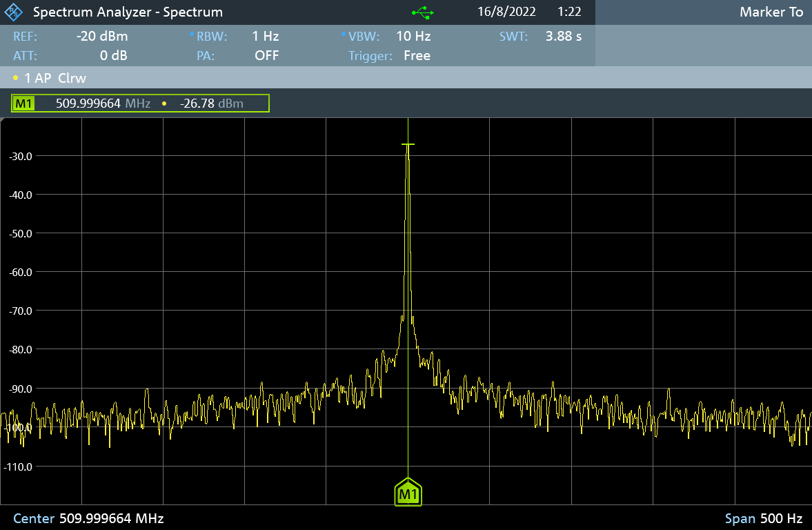812x530 pixels.
Task: Select the Span 500 Hz field
Action: tap(764, 518)
